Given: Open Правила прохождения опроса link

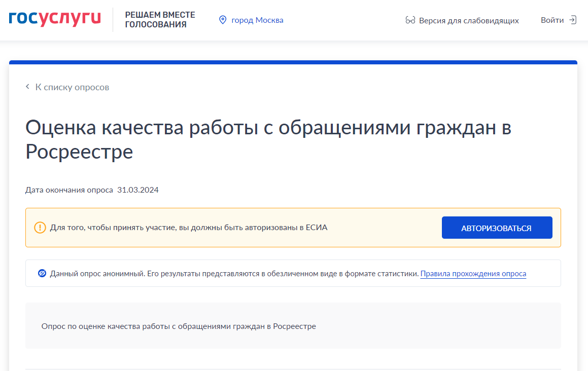Looking at the screenshot, I should [x=473, y=274].
